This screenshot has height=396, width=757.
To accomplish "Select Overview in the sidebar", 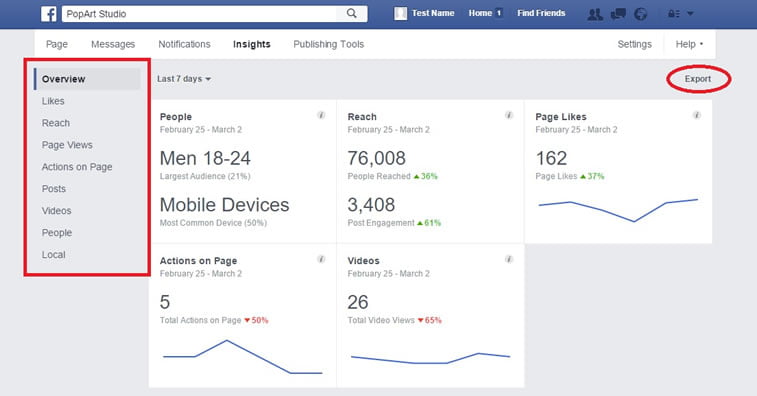I will (x=87, y=79).
